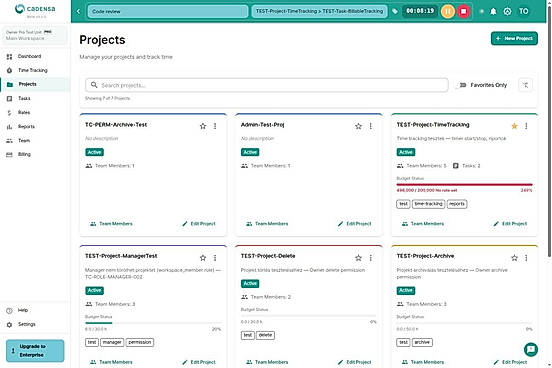Screen dimensions: 552x368
Task: Open the TEST-Project-ManagerTest three-dot menu
Action: (x=215, y=258)
